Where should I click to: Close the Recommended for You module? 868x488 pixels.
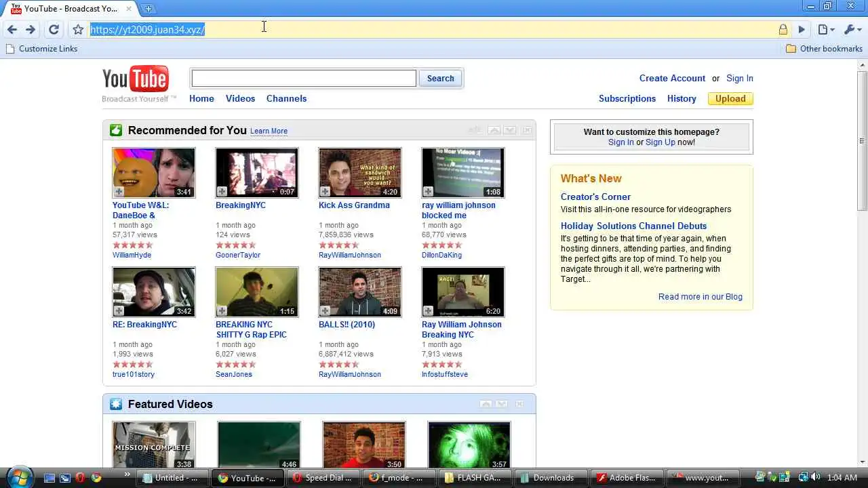(x=527, y=130)
